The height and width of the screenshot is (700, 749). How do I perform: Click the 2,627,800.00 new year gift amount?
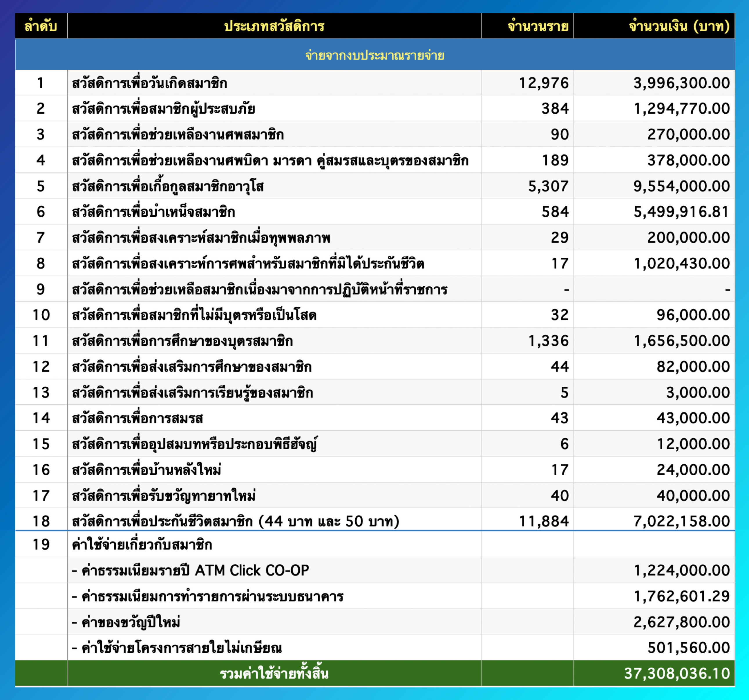tap(681, 622)
